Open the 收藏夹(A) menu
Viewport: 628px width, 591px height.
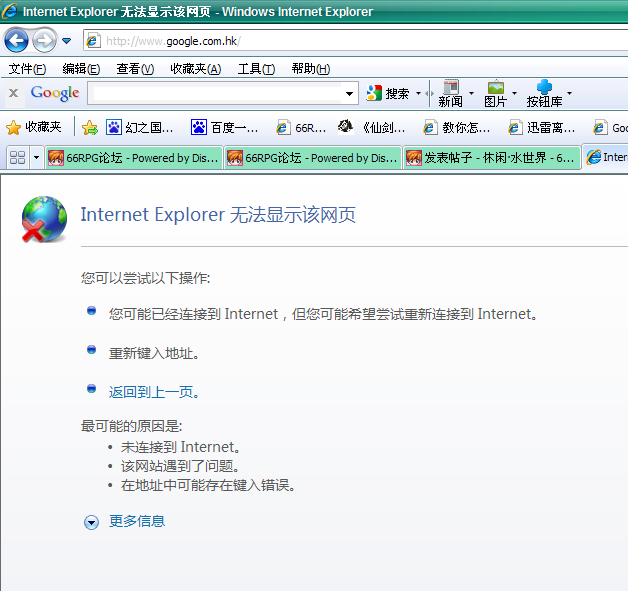coord(195,69)
